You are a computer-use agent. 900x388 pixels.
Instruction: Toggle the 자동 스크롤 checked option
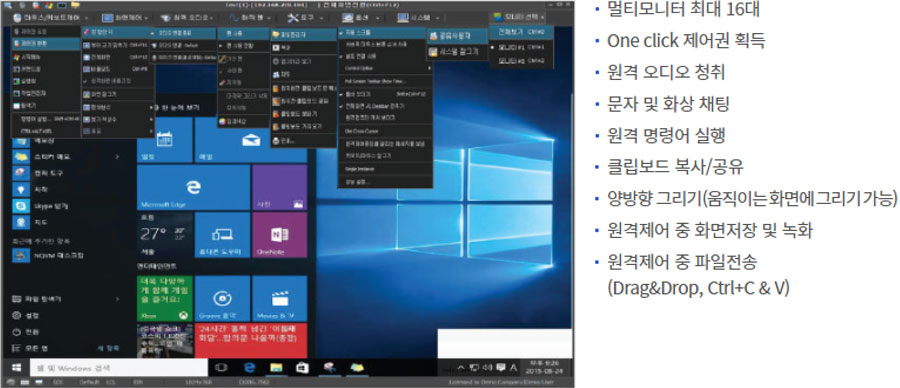(x=381, y=34)
